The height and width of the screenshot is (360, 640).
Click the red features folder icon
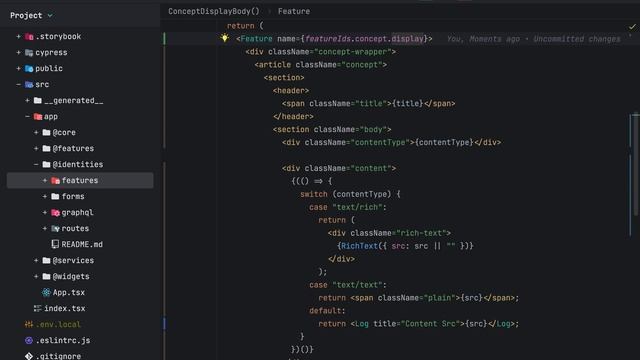click(56, 180)
